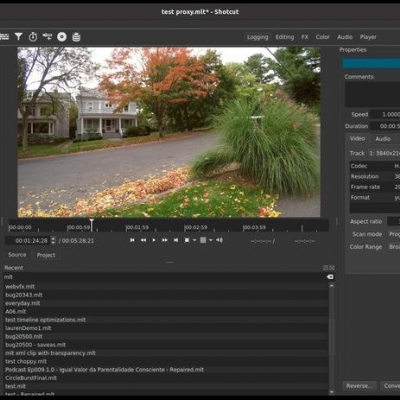Screen dimensions: 400x400
Task: Open mlt xml clip with transparency.mlt
Action: coord(166,353)
